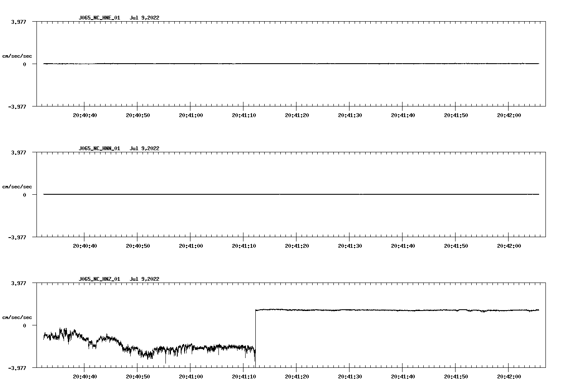The image size is (576, 392).
Task: Choose 20:40:50 time label under HNZ plot
Action: click(x=138, y=376)
